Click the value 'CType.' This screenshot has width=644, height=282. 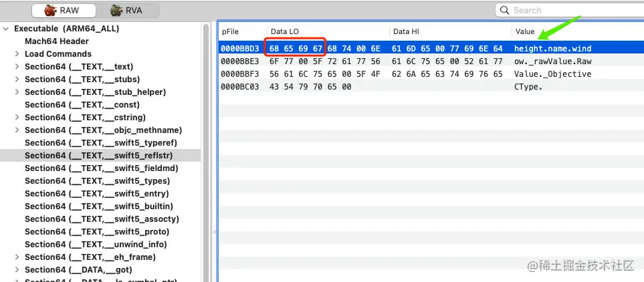[528, 87]
